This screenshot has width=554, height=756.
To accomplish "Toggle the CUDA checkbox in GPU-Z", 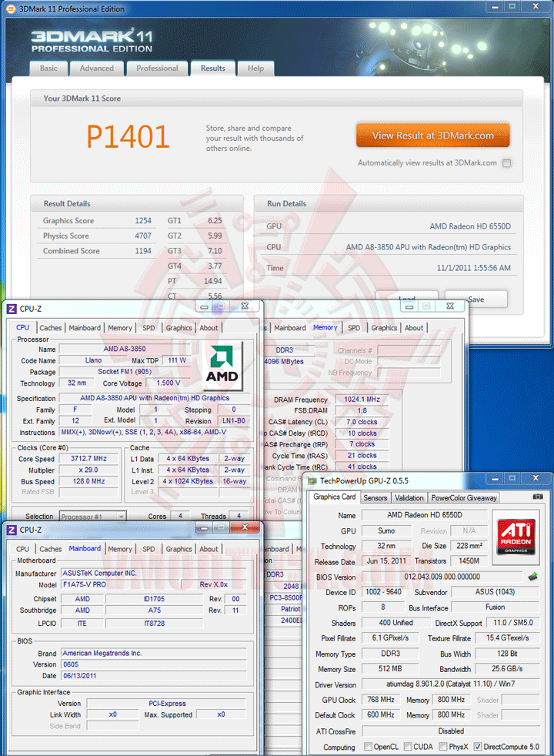I will (x=408, y=746).
